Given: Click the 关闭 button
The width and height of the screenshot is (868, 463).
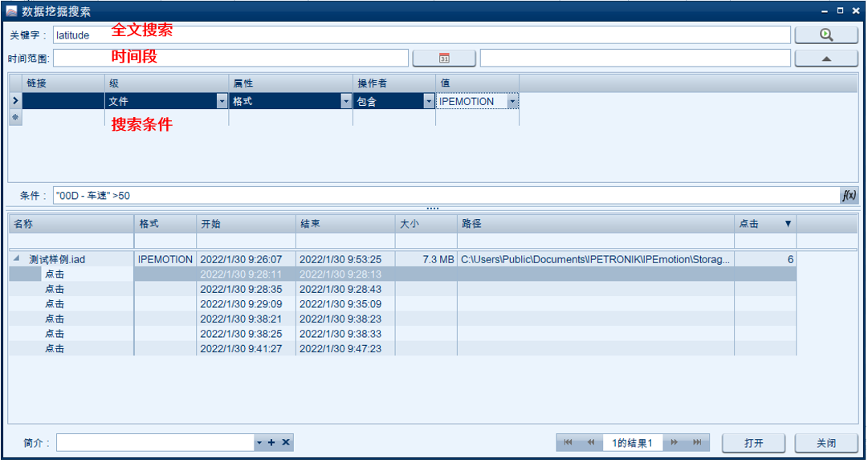Looking at the screenshot, I should pyautogui.click(x=826, y=443).
